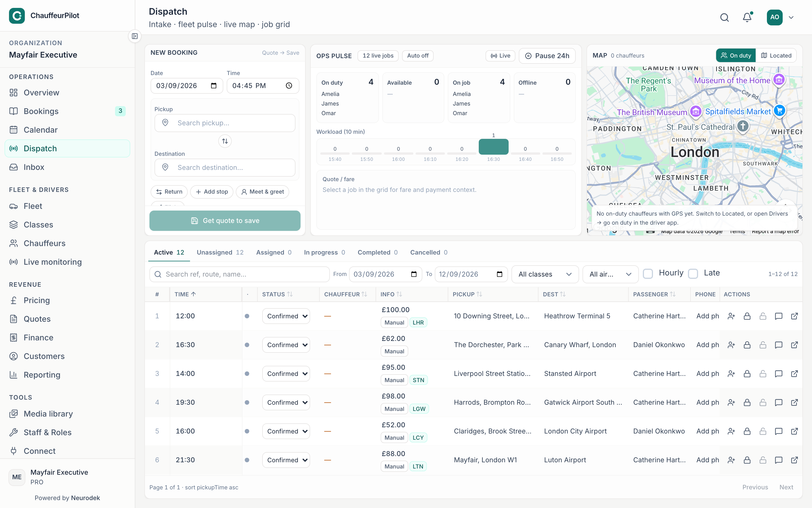Switch map to Located view

(776, 55)
